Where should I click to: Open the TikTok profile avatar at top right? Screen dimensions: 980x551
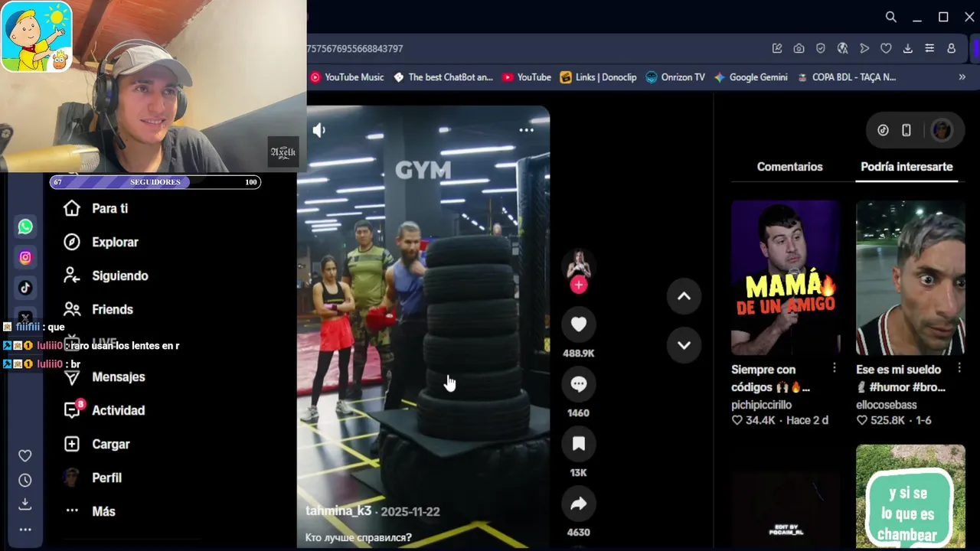pyautogui.click(x=942, y=130)
